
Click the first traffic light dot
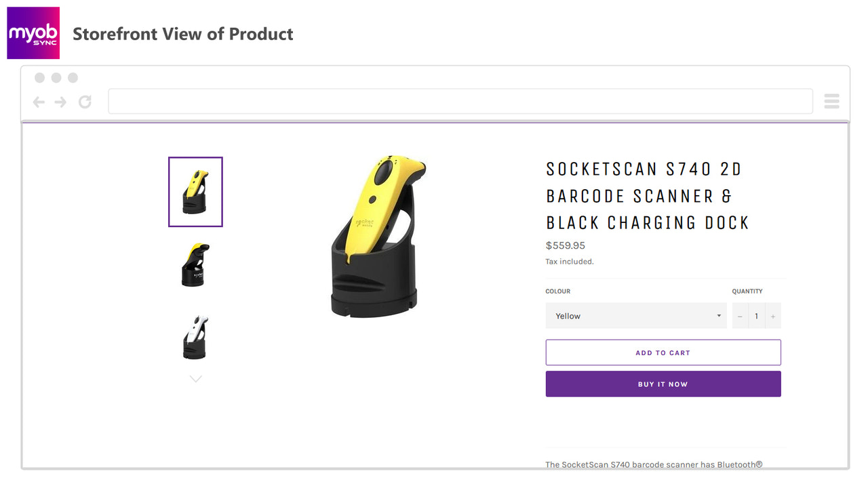39,77
